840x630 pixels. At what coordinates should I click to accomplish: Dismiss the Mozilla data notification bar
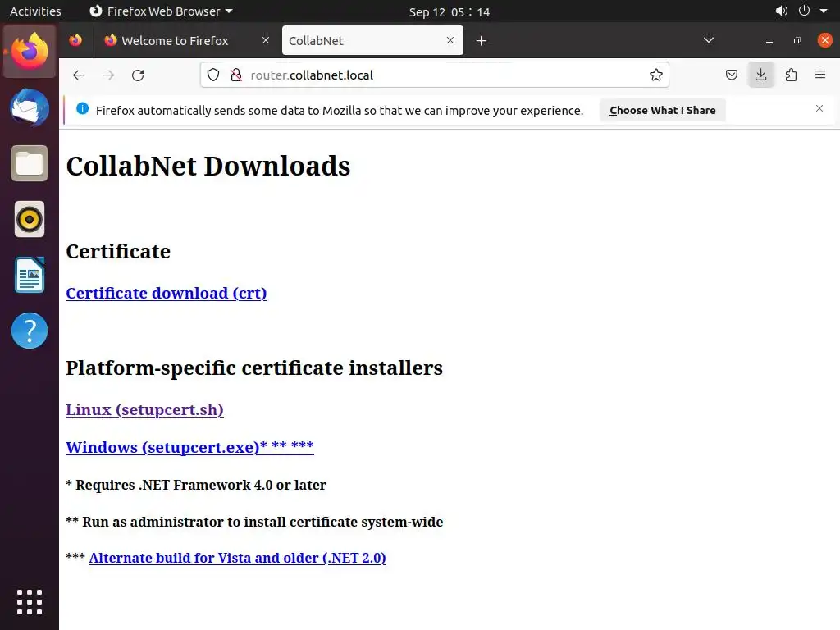pyautogui.click(x=819, y=108)
